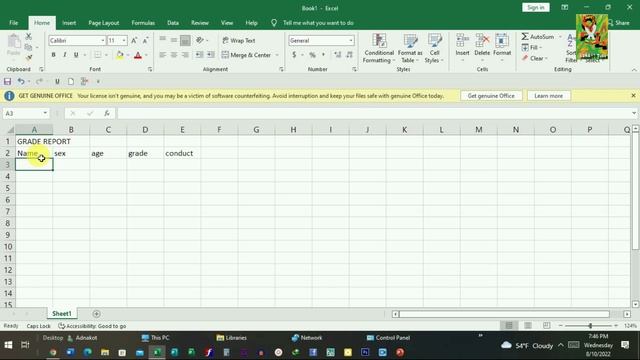The image size is (640, 360).
Task: Click Increase Indent icon
Action: [x=211, y=55]
